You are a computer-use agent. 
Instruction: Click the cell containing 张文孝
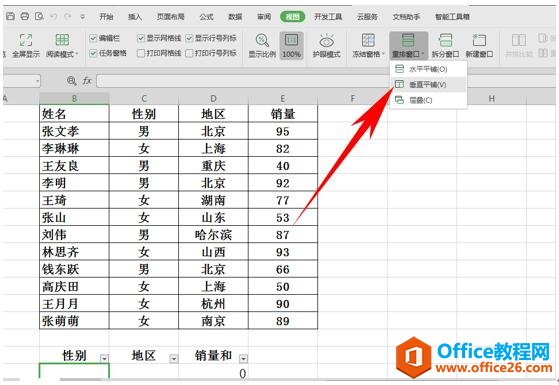coord(74,131)
